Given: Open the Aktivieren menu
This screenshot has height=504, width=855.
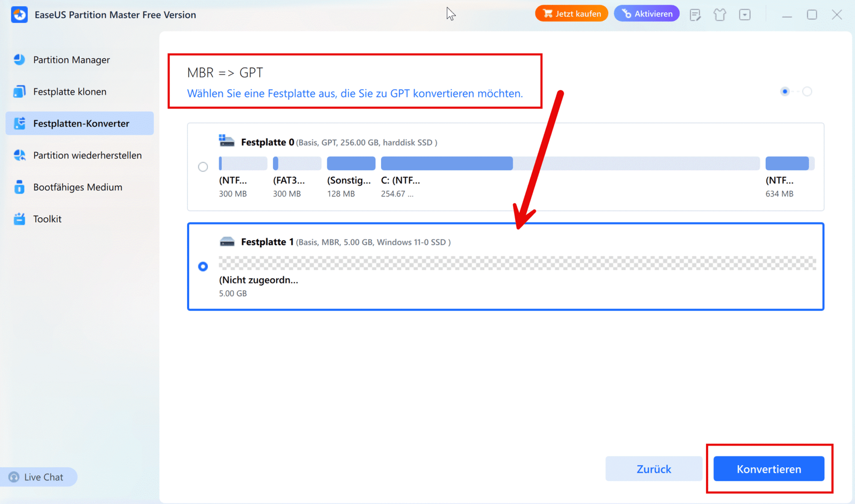Looking at the screenshot, I should (647, 13).
